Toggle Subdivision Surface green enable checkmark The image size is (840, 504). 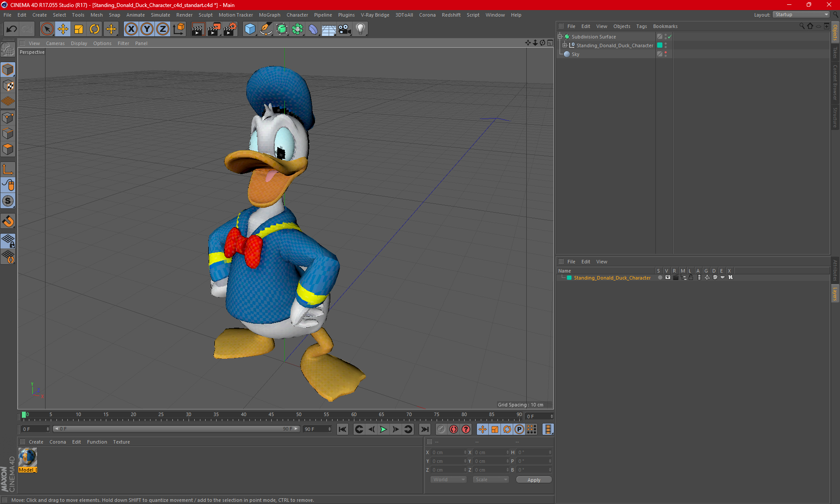click(670, 37)
